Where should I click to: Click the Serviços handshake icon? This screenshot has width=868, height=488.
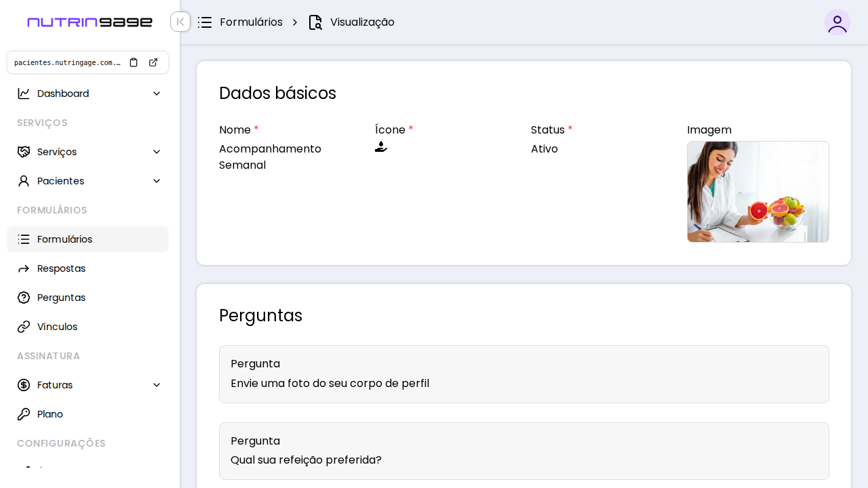point(24,152)
